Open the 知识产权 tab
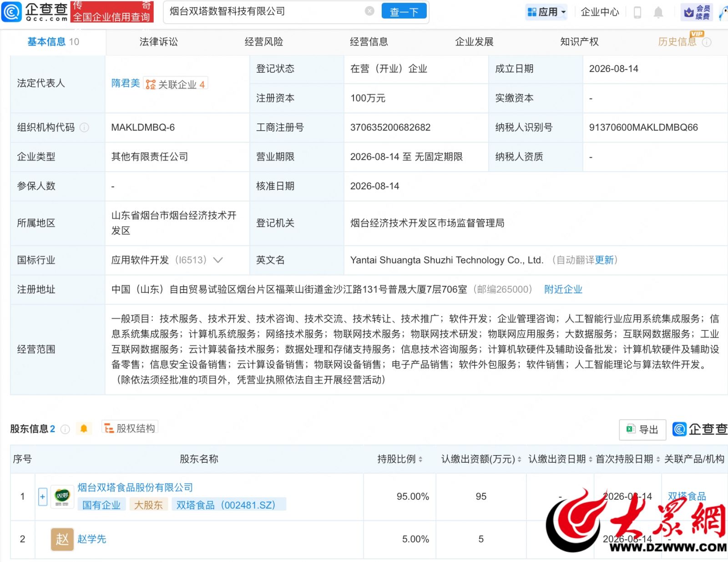The height and width of the screenshot is (562, 728). (579, 42)
